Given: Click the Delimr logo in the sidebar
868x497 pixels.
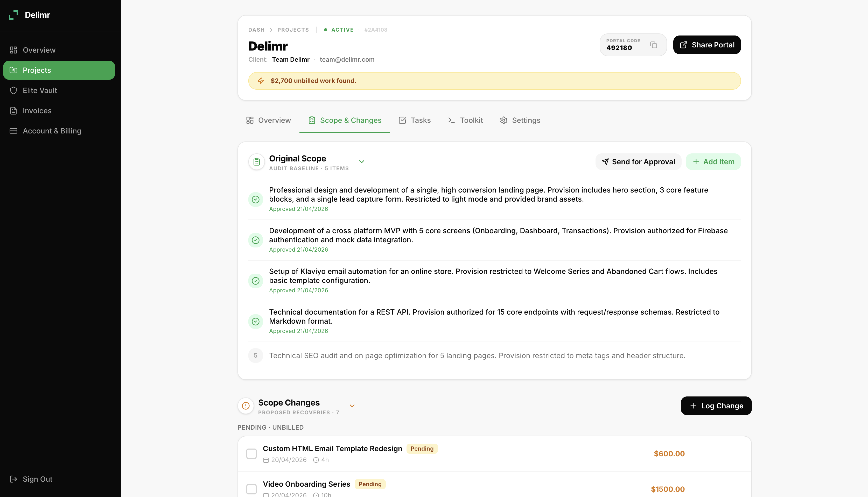Looking at the screenshot, I should tap(13, 15).
